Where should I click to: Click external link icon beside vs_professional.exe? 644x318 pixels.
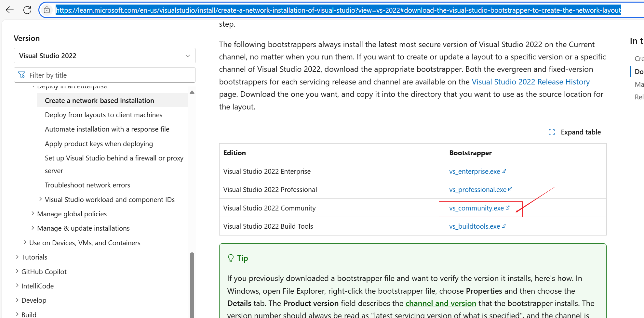point(510,189)
